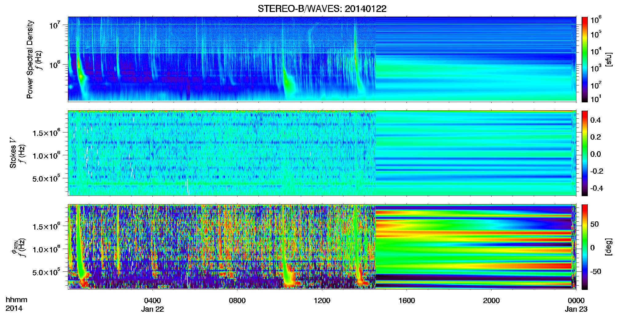Viewport: 644px width, 332px height.
Task: Click the Stokes V spectrogram panel
Action: tap(322, 153)
